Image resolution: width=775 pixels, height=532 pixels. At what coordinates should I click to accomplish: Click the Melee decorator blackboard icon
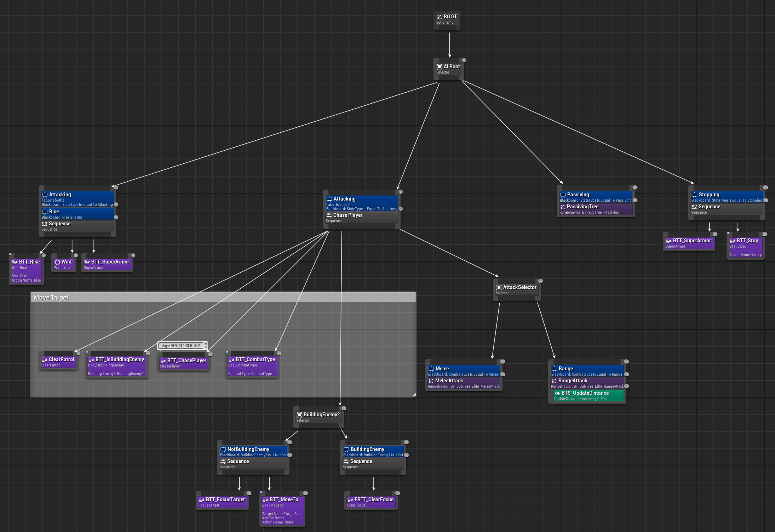coord(431,369)
